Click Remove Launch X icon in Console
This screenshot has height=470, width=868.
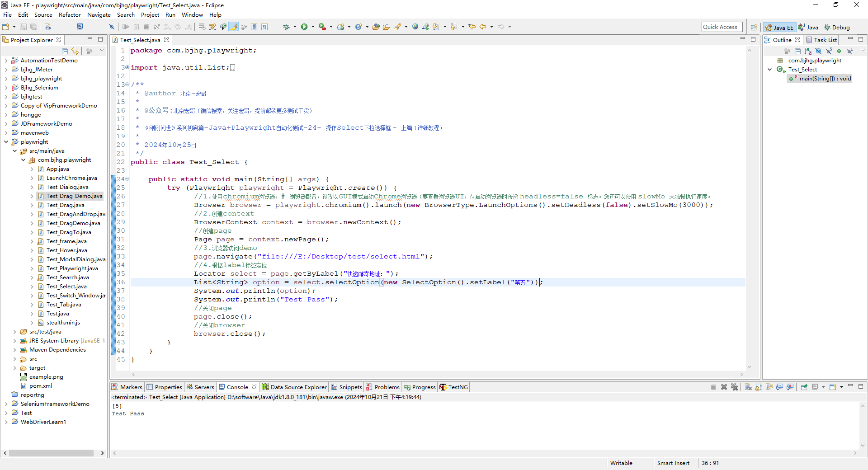click(x=724, y=387)
